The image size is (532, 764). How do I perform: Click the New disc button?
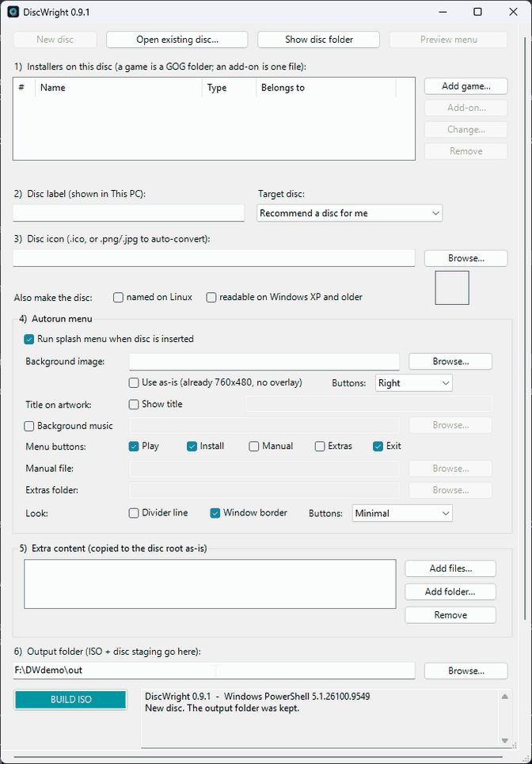pos(55,40)
